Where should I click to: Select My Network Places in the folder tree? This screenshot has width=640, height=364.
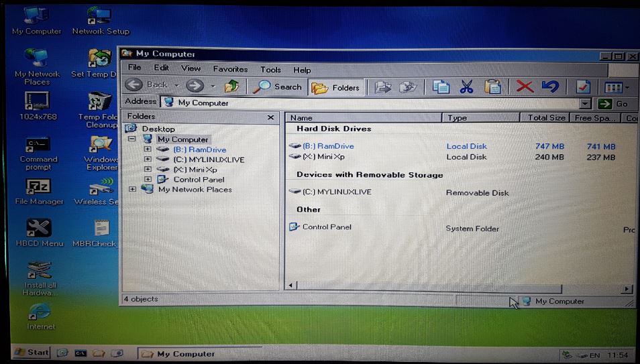pyautogui.click(x=195, y=189)
